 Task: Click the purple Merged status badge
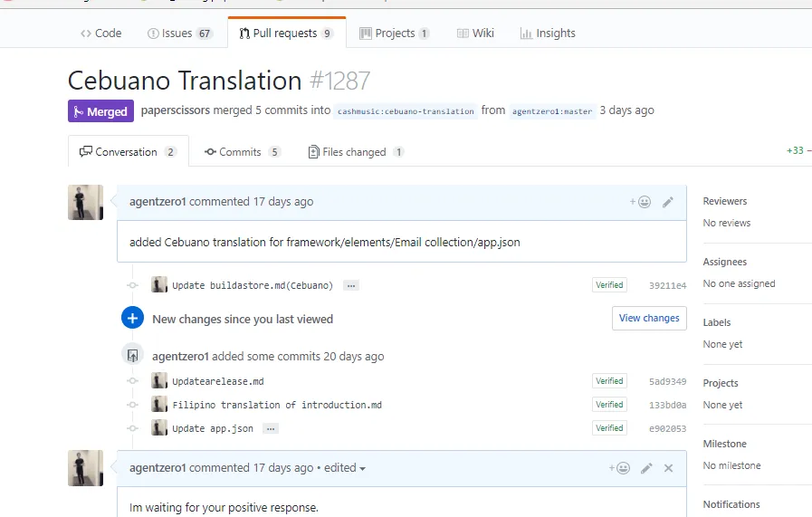pyautogui.click(x=101, y=110)
